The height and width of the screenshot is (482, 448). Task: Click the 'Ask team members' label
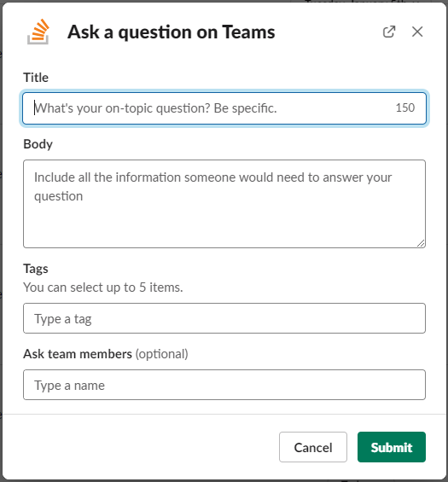pos(78,354)
